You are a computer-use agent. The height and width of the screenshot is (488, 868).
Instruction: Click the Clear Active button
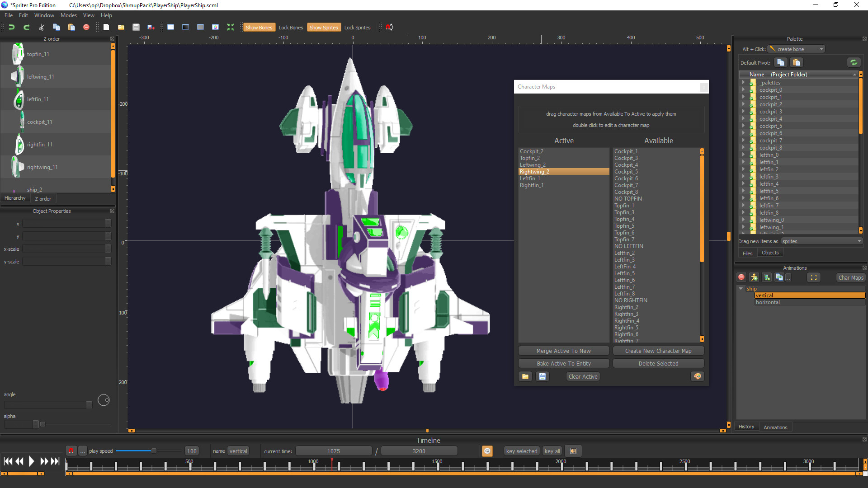(x=583, y=376)
